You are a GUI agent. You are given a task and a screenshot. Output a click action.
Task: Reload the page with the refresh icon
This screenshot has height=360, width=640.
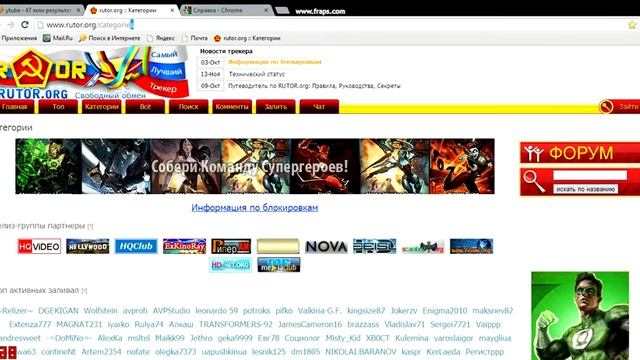pos(24,25)
